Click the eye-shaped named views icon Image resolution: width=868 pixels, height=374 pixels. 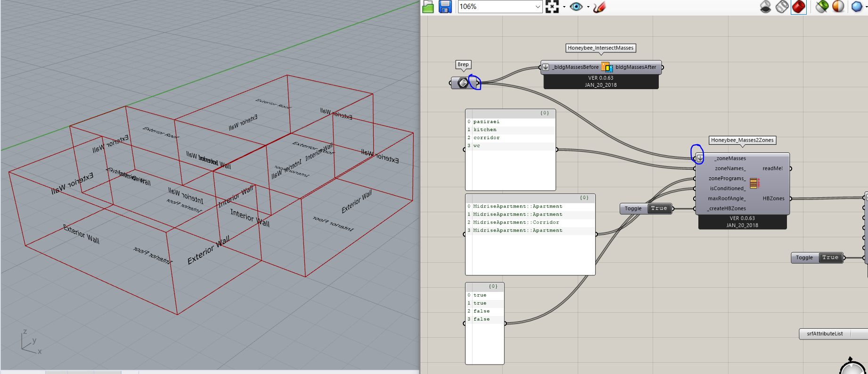coord(576,7)
